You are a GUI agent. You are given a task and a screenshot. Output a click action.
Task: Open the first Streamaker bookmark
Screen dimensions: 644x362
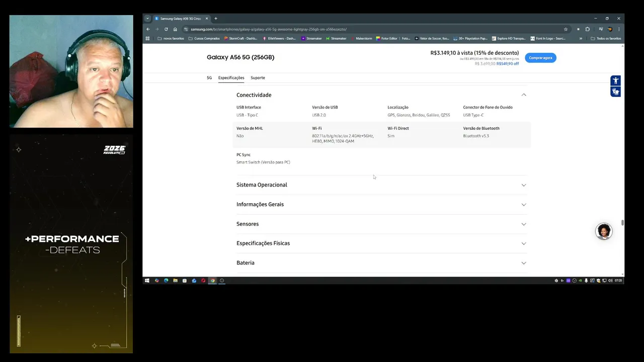pyautogui.click(x=311, y=38)
